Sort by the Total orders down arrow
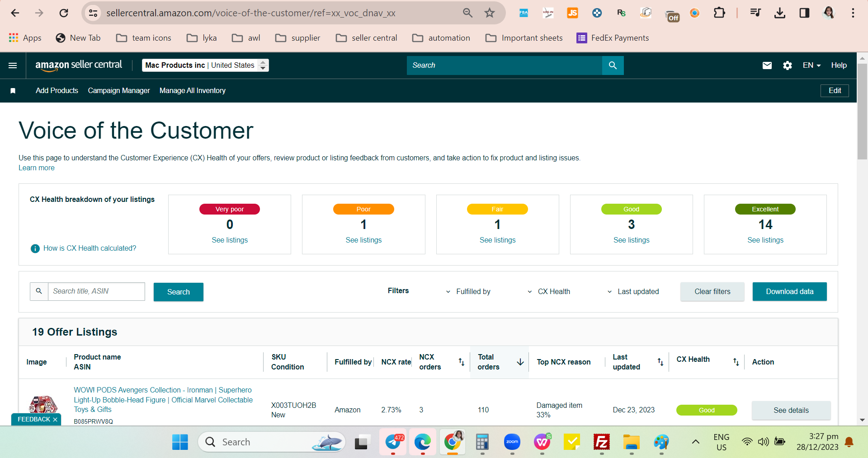The width and height of the screenshot is (868, 458). click(x=520, y=362)
